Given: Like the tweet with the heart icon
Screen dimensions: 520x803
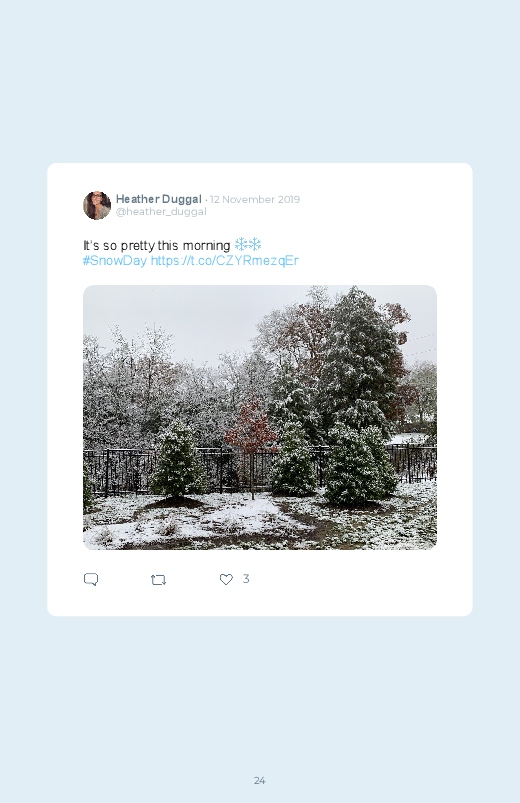Looking at the screenshot, I should 226,579.
